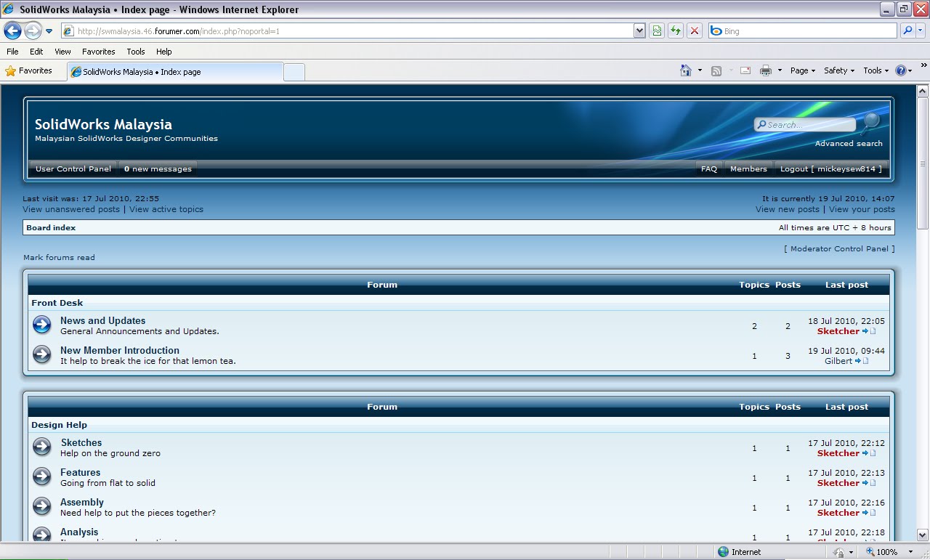The width and height of the screenshot is (930, 560).
Task: Open the Sketches forum
Action: tap(81, 442)
